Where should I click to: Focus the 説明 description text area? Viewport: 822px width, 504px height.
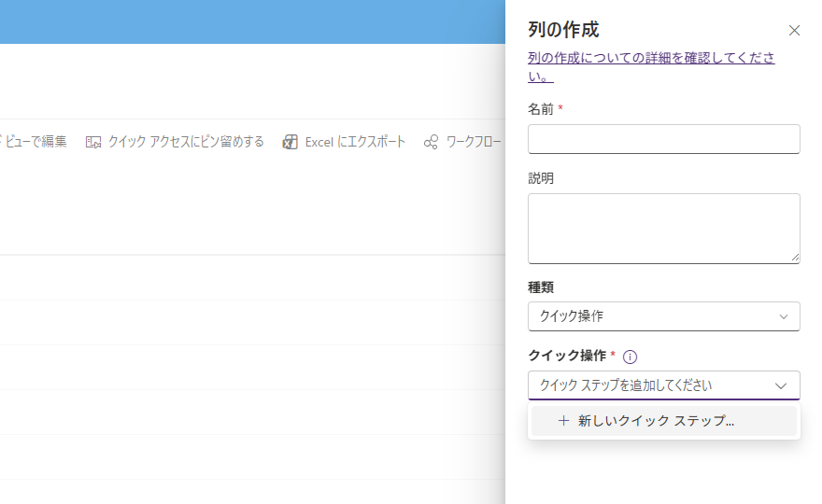[663, 228]
